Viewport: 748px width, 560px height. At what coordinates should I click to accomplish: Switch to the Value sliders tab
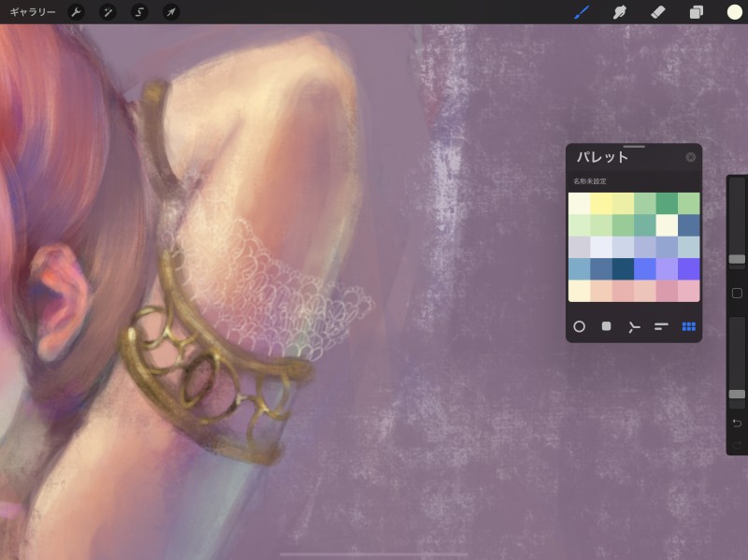[x=661, y=326]
